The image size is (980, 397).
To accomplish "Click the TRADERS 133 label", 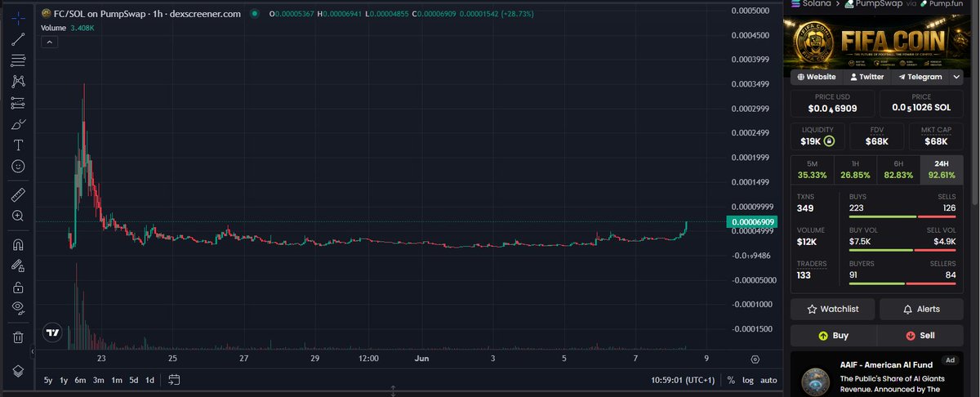I will coord(811,270).
